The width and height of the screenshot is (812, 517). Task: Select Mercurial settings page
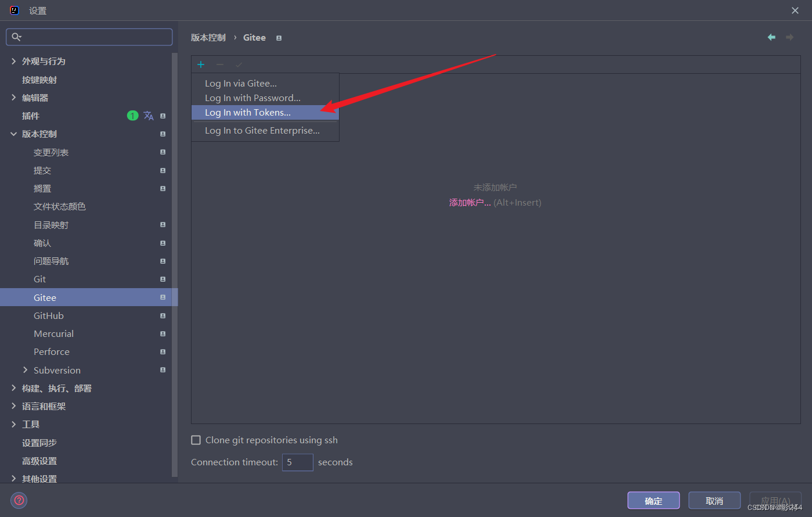[x=53, y=333]
